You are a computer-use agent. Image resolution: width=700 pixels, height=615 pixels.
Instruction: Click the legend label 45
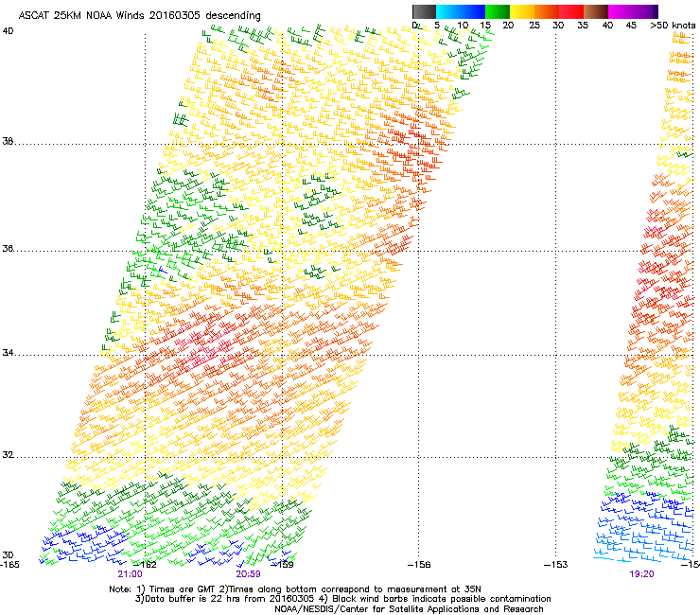631,26
